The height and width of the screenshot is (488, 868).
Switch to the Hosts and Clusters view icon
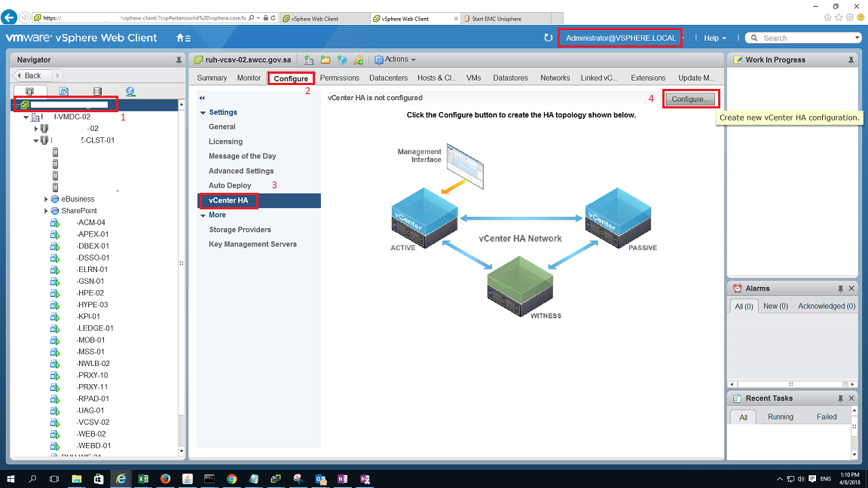[x=29, y=90]
